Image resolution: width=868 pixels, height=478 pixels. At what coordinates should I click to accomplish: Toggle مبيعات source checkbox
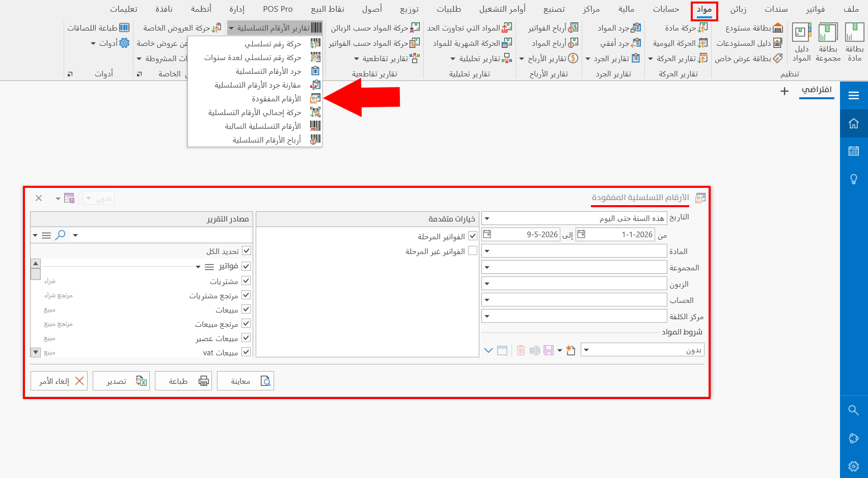pos(246,309)
